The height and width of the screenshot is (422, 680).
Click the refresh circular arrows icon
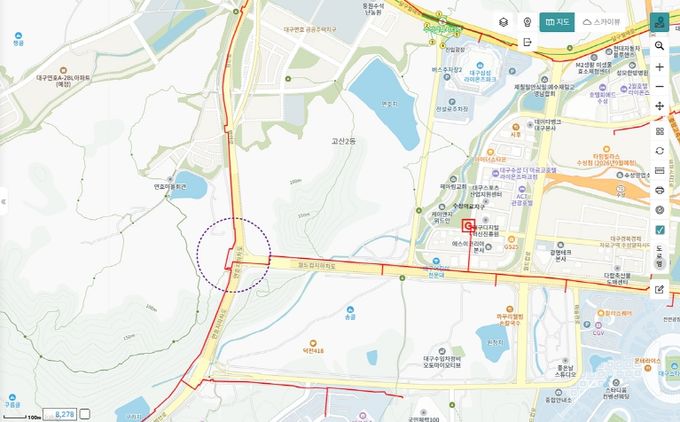pyautogui.click(x=660, y=150)
